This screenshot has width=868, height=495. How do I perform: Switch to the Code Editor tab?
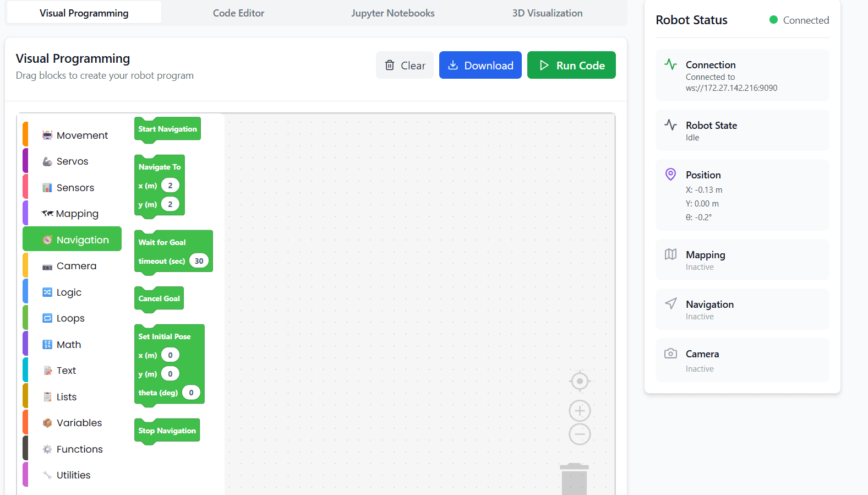pyautogui.click(x=238, y=13)
